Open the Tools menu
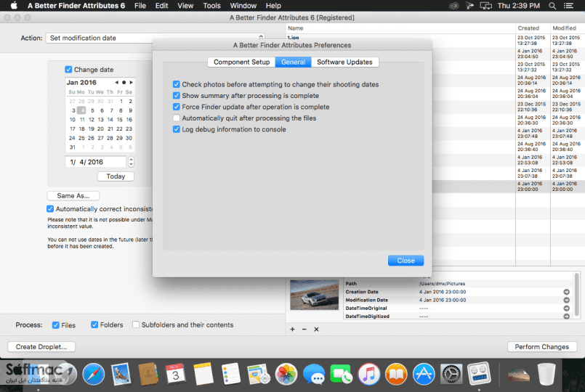The height and width of the screenshot is (392, 585). [211, 6]
